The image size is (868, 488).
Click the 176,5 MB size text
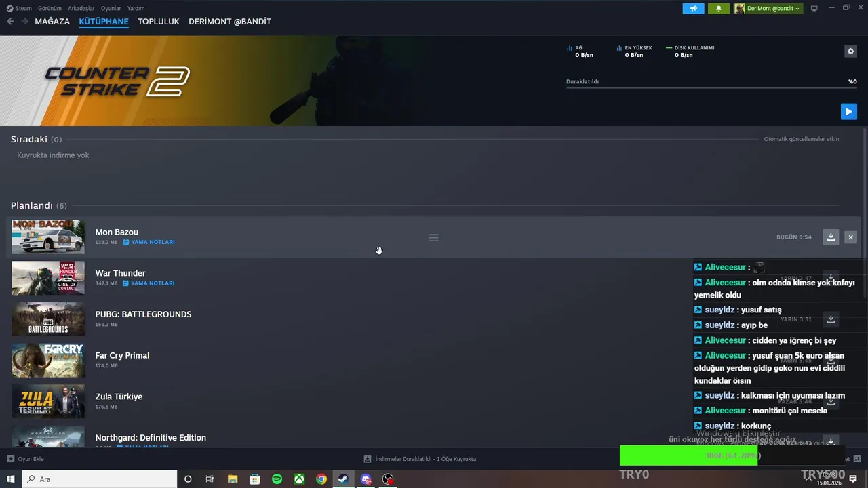click(106, 407)
